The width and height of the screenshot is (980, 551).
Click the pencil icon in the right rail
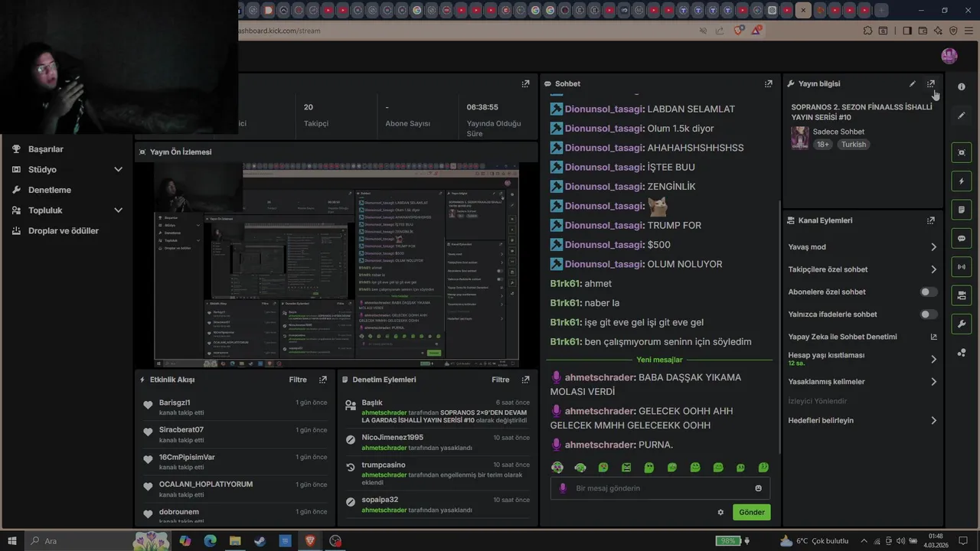962,116
